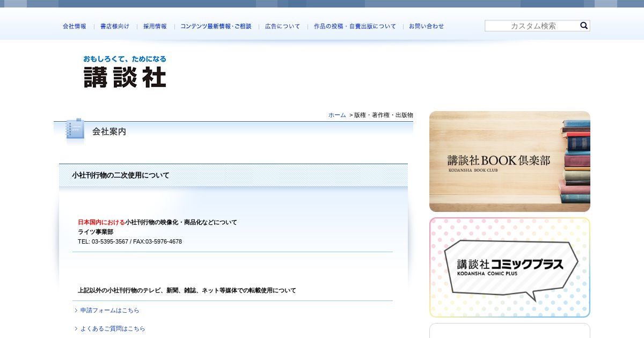Viewport: 644px width, 338px height.
Task: Click TEL: 03-5395-3567 phone text
Action: [103, 241]
